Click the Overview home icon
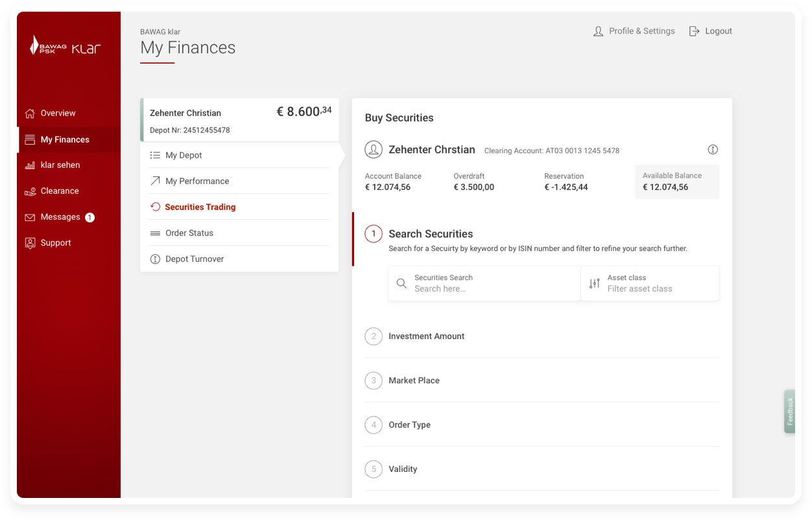812x520 pixels. [x=30, y=113]
